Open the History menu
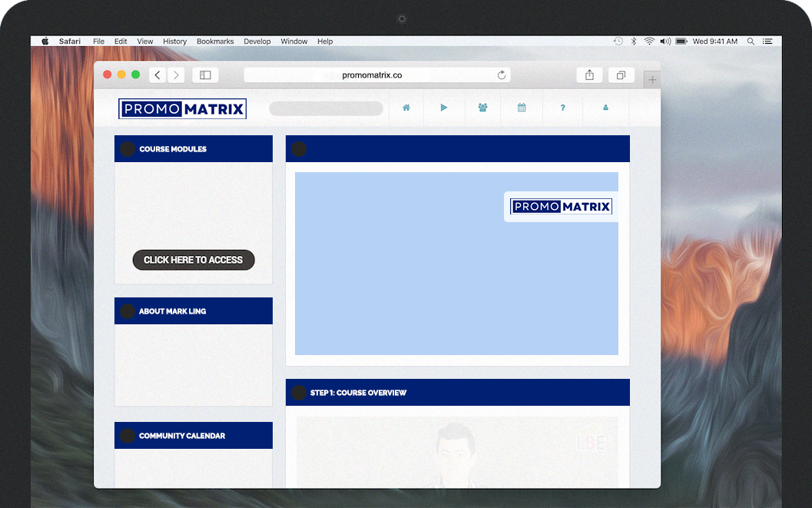 174,42
